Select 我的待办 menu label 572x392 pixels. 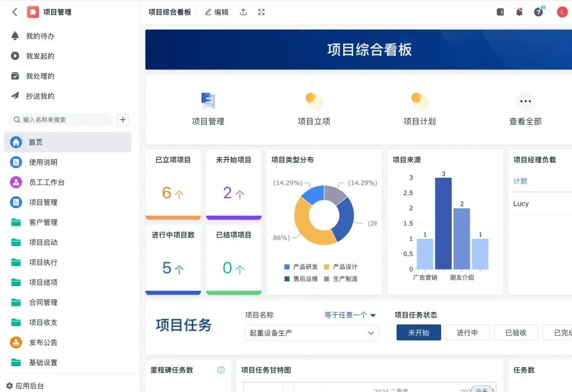[40, 35]
